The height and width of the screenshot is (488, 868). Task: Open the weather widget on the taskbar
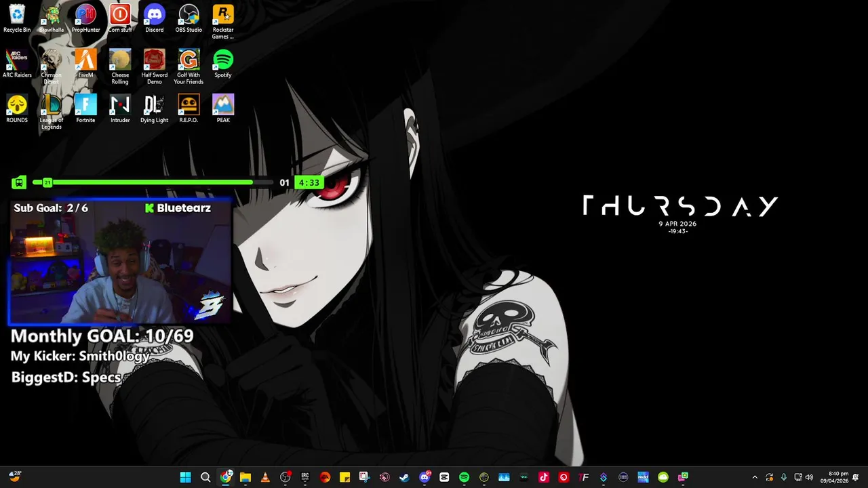click(14, 477)
